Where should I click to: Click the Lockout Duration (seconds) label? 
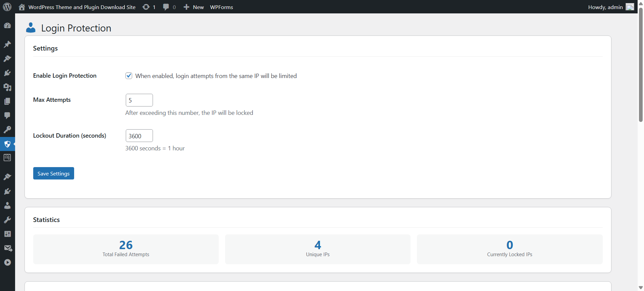[70, 136]
